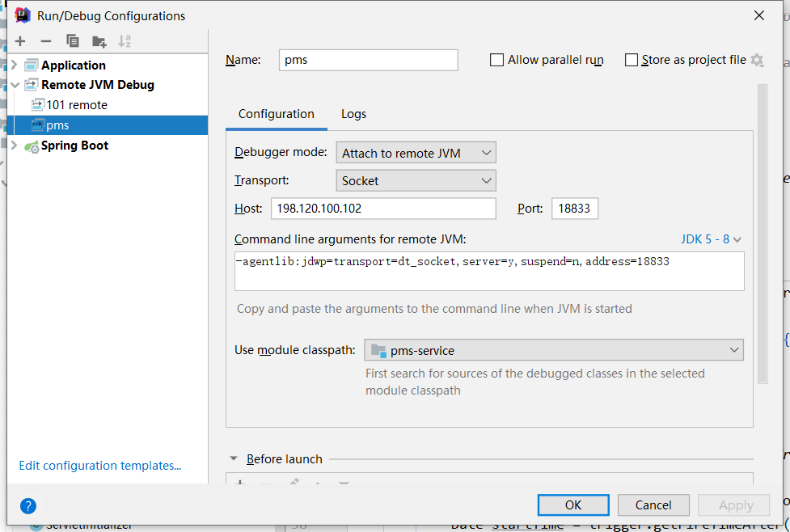Click the Host input field
790x532 pixels.
(x=383, y=209)
